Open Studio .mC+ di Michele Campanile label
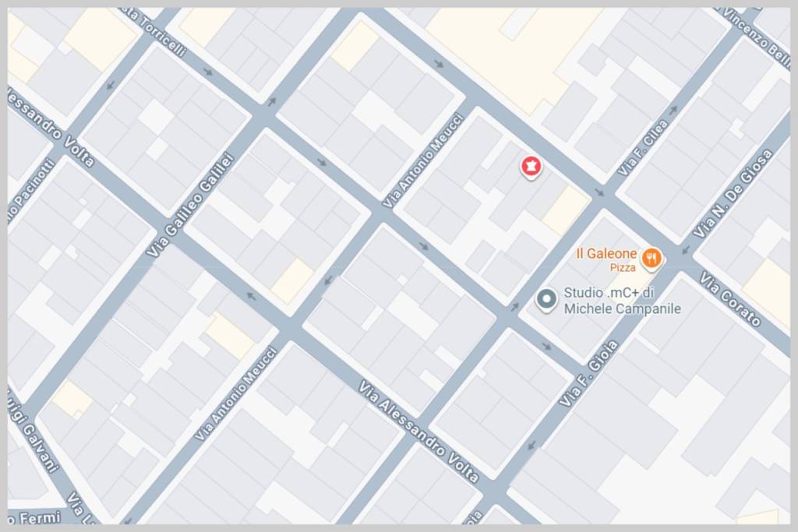Viewport: 798px width, 532px height. 622,301
